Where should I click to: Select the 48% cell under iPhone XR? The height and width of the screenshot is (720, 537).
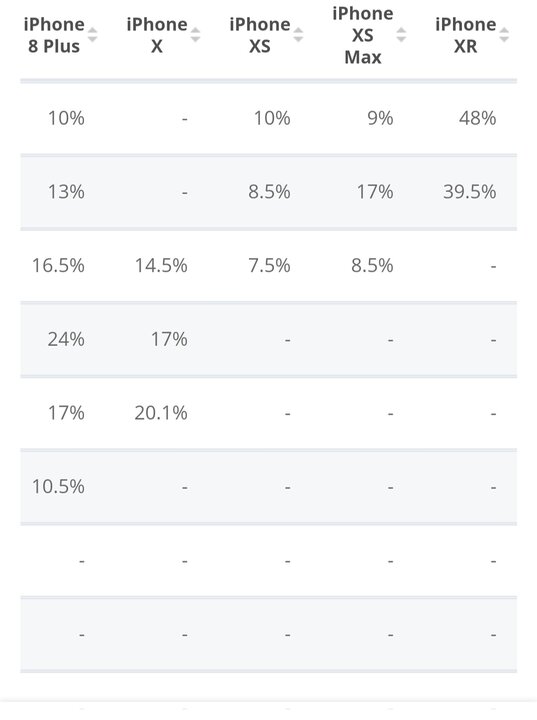pyautogui.click(x=477, y=118)
